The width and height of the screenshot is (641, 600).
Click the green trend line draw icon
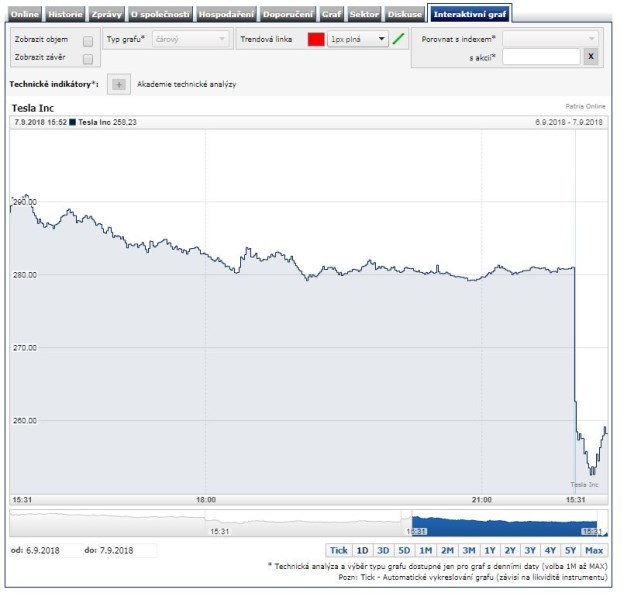399,39
